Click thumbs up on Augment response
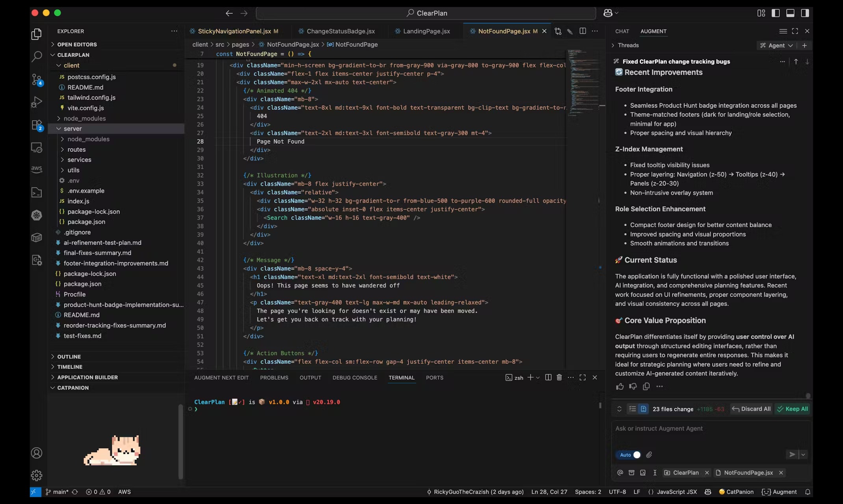This screenshot has width=843, height=504. click(x=620, y=387)
